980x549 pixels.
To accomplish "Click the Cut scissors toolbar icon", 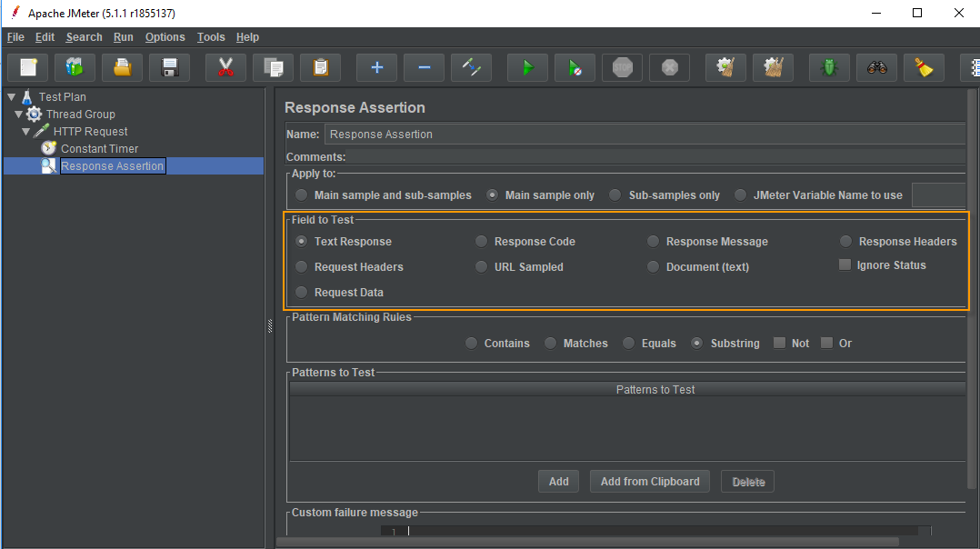I will pyautogui.click(x=225, y=67).
